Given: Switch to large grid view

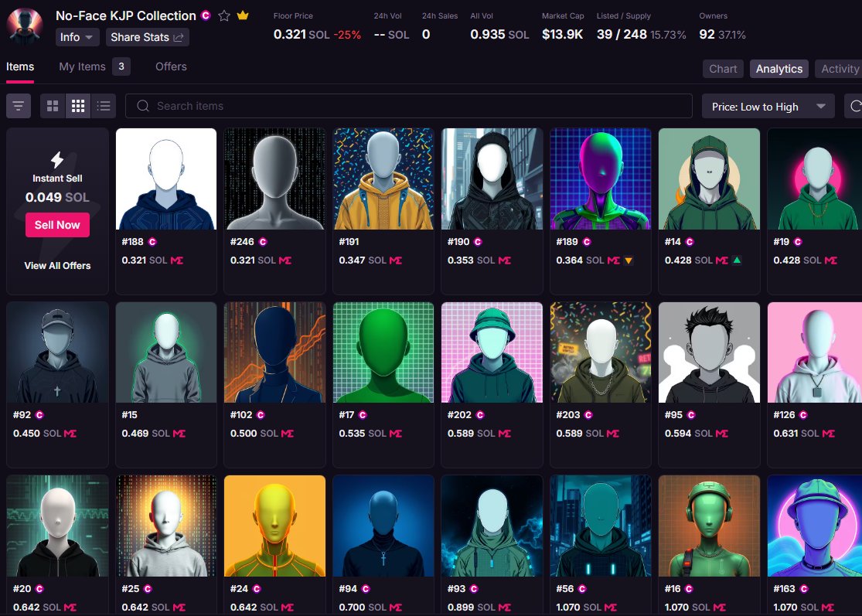Looking at the screenshot, I should click(53, 106).
